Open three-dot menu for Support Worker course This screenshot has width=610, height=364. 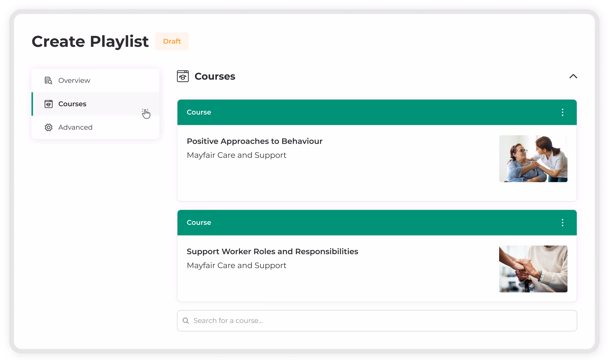[562, 223]
